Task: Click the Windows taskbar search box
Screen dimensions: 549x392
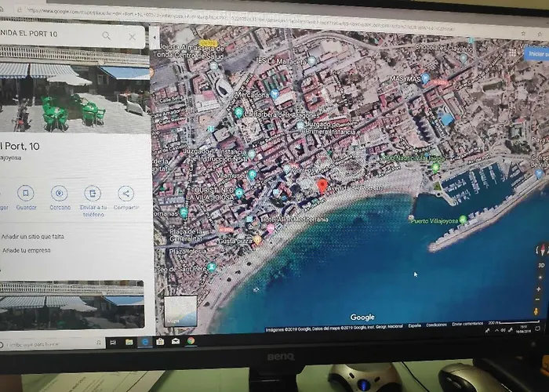Action: coord(53,344)
